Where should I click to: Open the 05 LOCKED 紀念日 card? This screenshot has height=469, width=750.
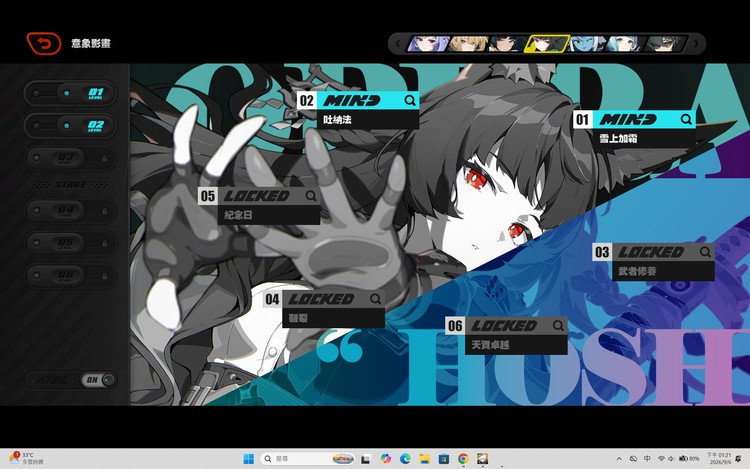259,205
